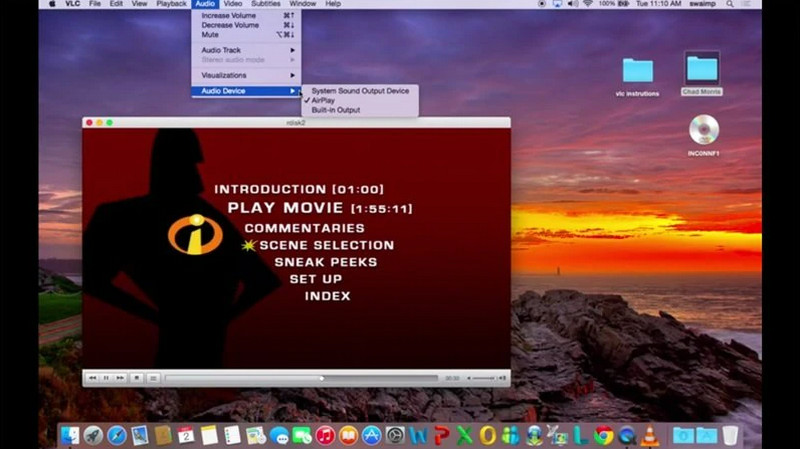Open Launchpad rocket icon in dock
The width and height of the screenshot is (800, 449).
click(x=93, y=436)
